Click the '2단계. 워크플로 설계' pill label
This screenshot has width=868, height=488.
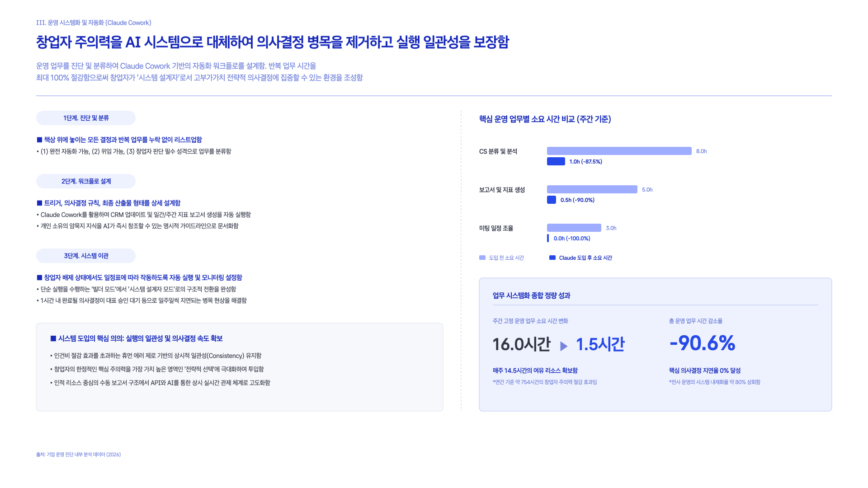click(86, 181)
